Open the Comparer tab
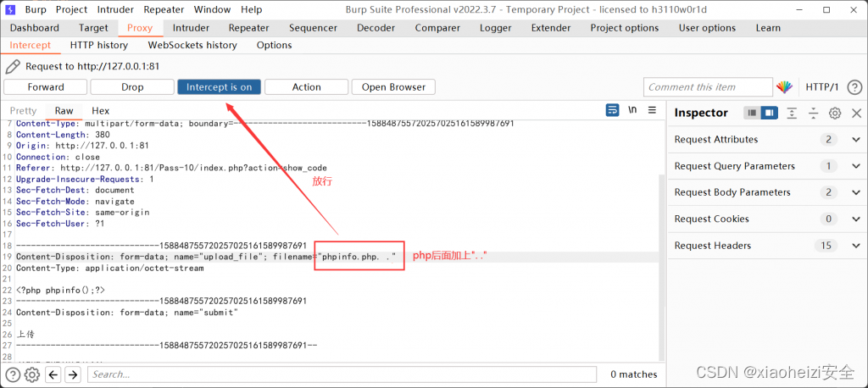This screenshot has width=868, height=388. click(437, 28)
